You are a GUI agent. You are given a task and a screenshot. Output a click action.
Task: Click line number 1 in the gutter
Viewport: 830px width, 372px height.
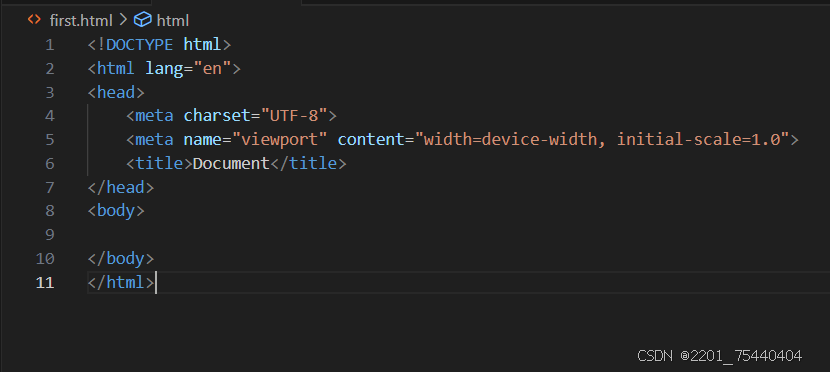coord(50,45)
